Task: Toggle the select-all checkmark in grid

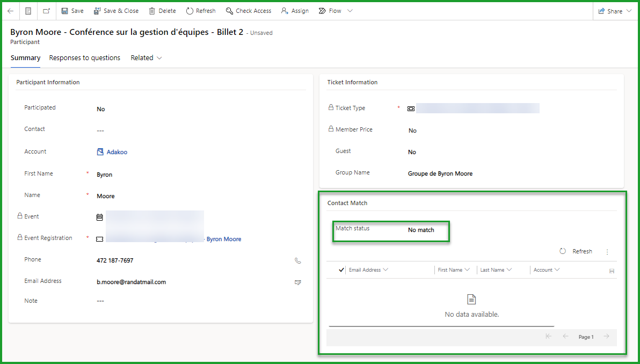Action: coord(341,270)
